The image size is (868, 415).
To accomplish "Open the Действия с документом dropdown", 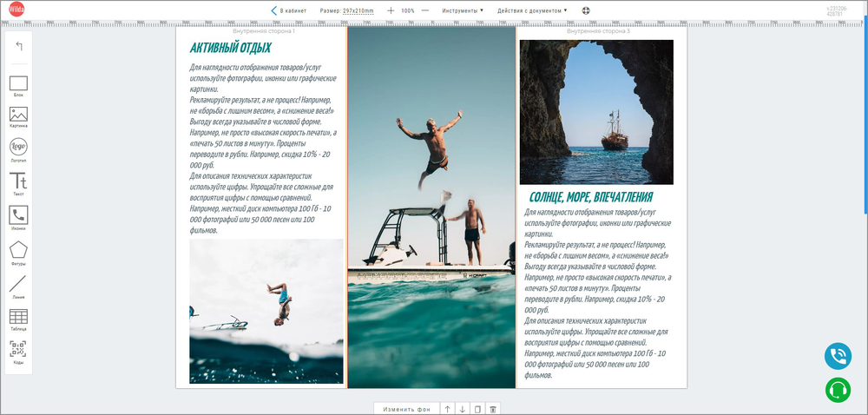I will click(x=532, y=10).
